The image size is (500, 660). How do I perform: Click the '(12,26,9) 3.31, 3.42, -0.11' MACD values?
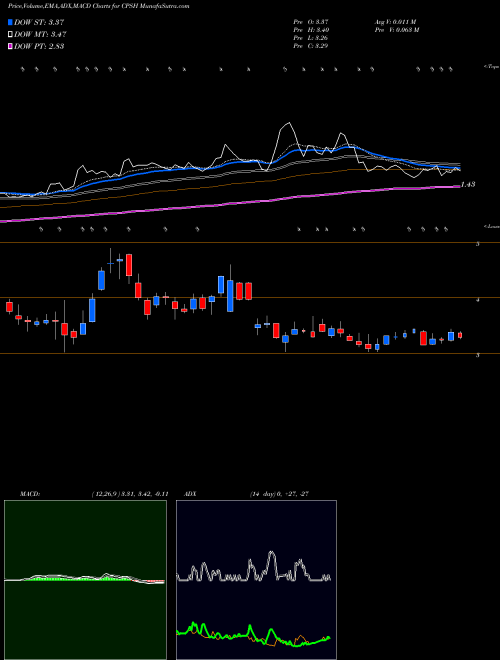point(130,494)
